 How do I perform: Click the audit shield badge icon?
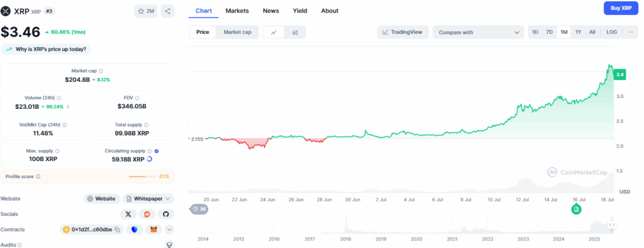coord(169,244)
